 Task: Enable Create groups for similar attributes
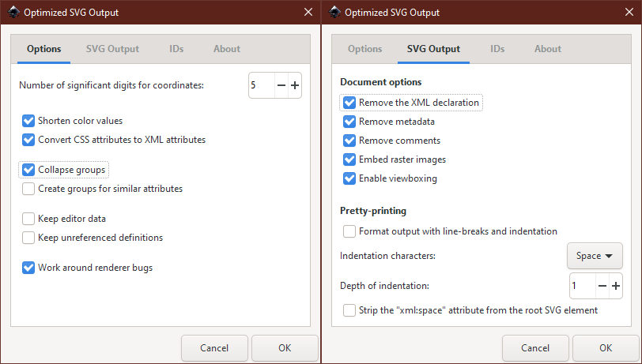[x=29, y=189]
